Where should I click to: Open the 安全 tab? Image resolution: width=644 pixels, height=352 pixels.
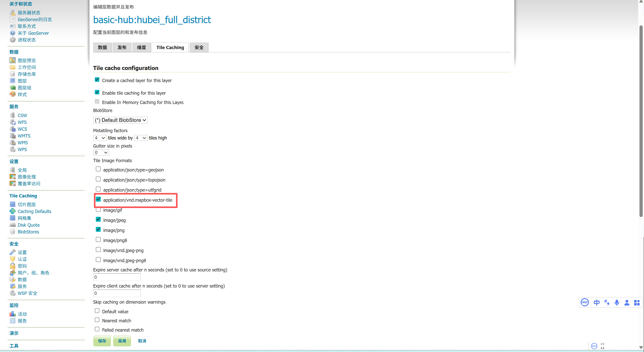coord(199,48)
